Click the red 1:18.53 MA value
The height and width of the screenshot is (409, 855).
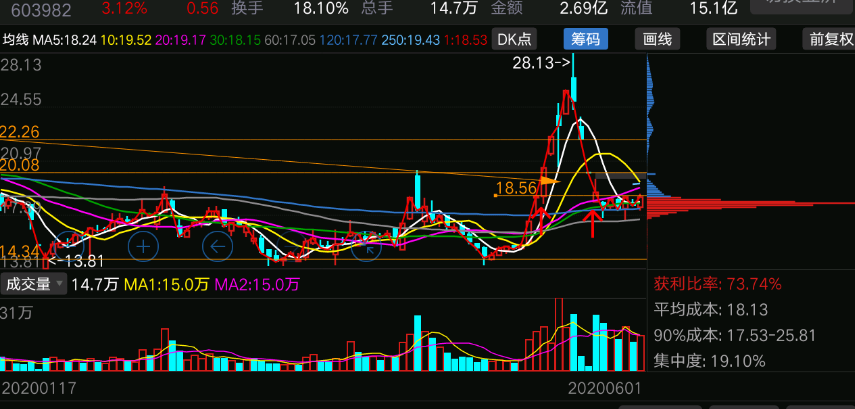tap(466, 40)
